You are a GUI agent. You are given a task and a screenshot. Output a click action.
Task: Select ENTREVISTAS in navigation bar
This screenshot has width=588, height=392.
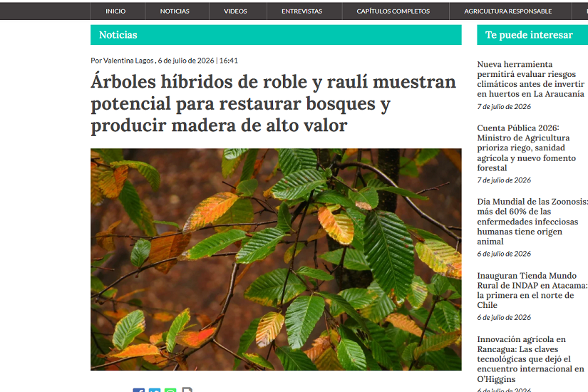(x=302, y=11)
